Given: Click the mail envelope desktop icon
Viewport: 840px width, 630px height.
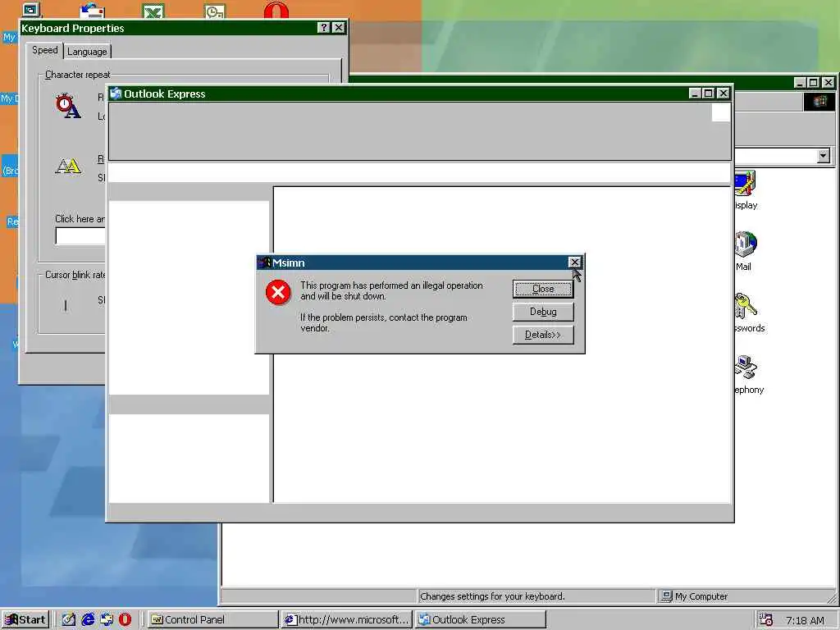Looking at the screenshot, I should click(x=92, y=11).
